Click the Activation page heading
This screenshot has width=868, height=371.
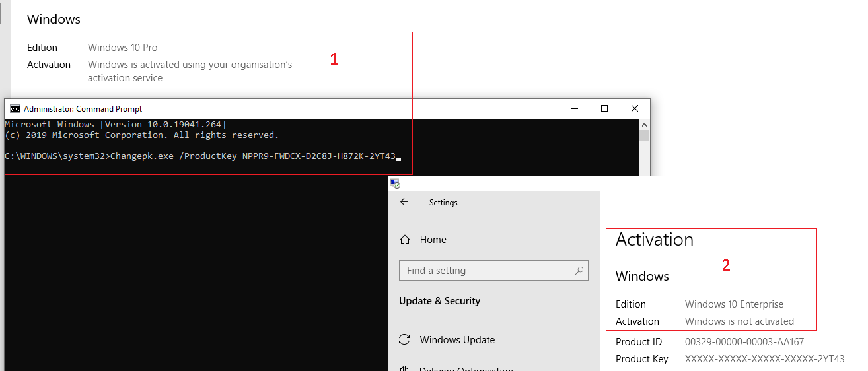click(655, 240)
